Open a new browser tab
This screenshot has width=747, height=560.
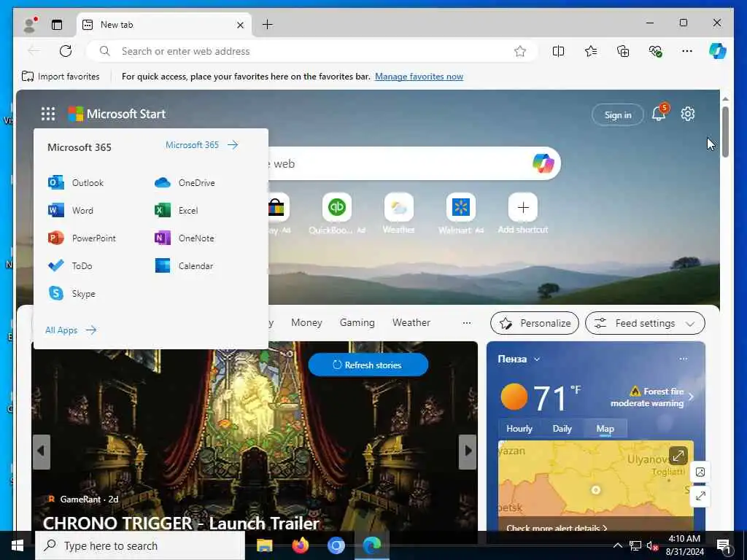pyautogui.click(x=268, y=24)
